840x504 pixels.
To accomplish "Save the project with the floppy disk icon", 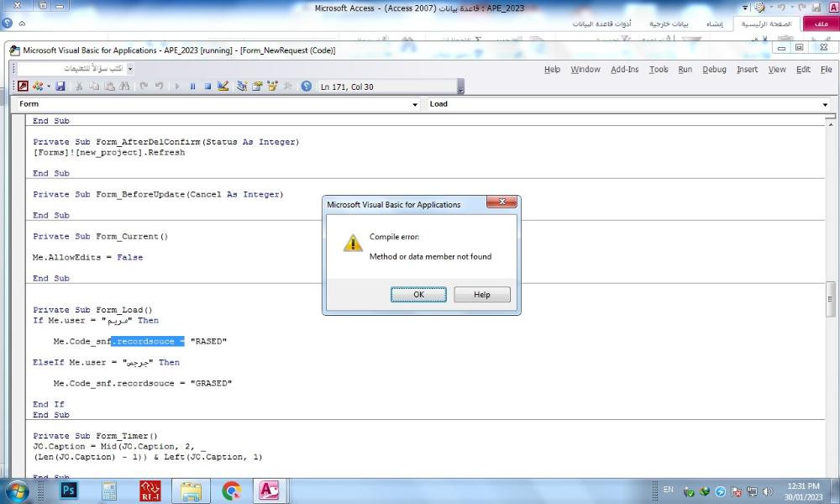I will [x=60, y=87].
